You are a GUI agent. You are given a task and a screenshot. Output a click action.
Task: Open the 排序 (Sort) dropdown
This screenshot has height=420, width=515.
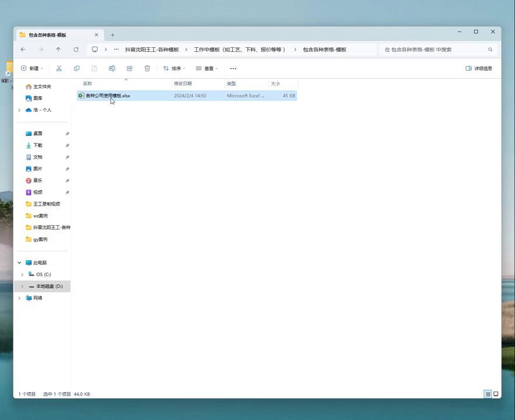pos(174,68)
